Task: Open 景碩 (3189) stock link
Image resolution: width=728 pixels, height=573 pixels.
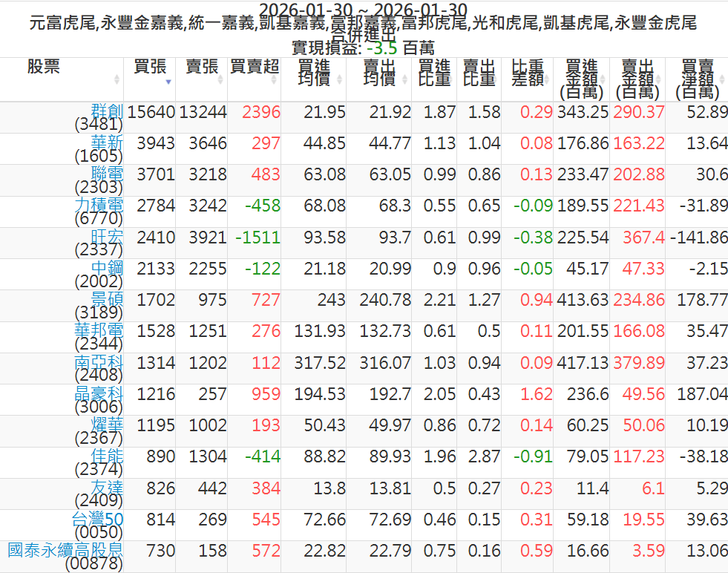Action: point(107,299)
